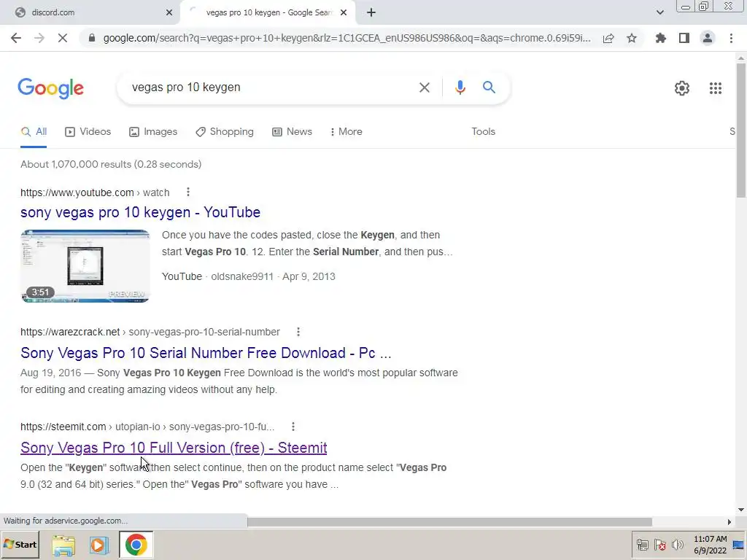Switch to News results
The image size is (747, 560).
click(x=292, y=132)
